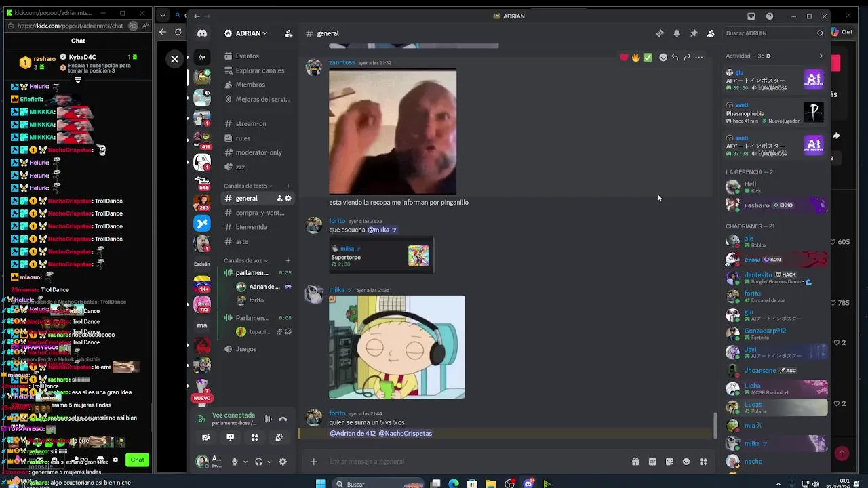Switch to rules channel
This screenshot has height=488, width=868.
[x=258, y=138]
